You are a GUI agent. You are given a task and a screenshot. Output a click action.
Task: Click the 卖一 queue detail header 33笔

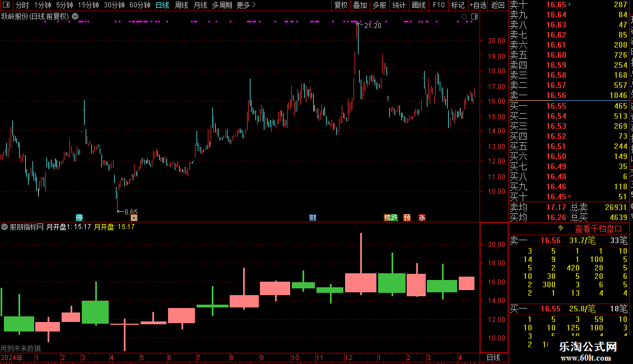pyautogui.click(x=618, y=240)
